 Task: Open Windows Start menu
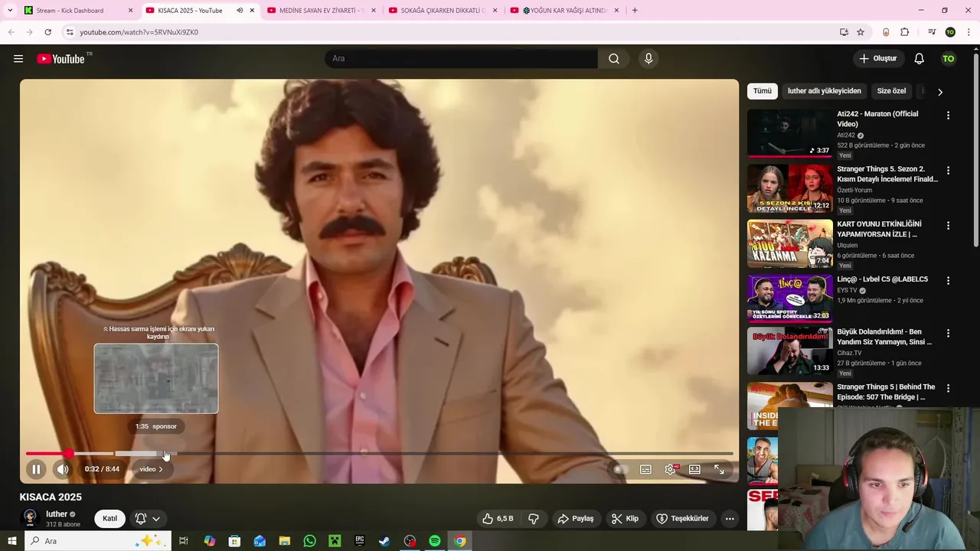point(11,541)
